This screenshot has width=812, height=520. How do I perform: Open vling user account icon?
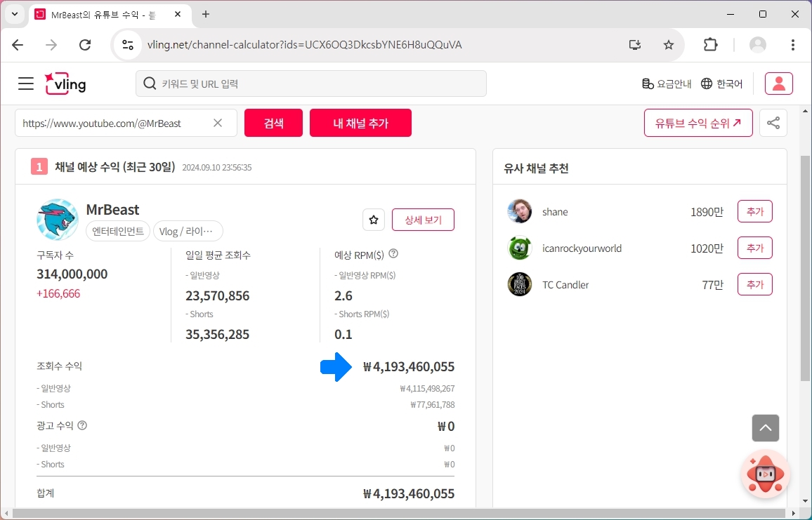779,84
